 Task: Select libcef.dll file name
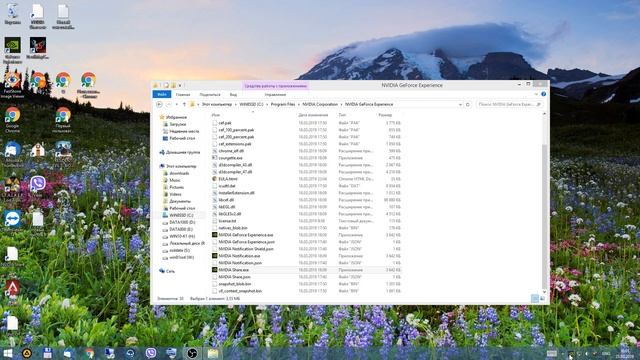tap(226, 200)
